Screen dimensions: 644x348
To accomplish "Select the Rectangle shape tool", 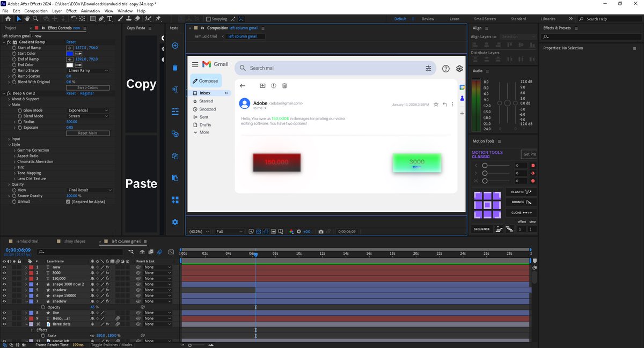I will 93,19.
